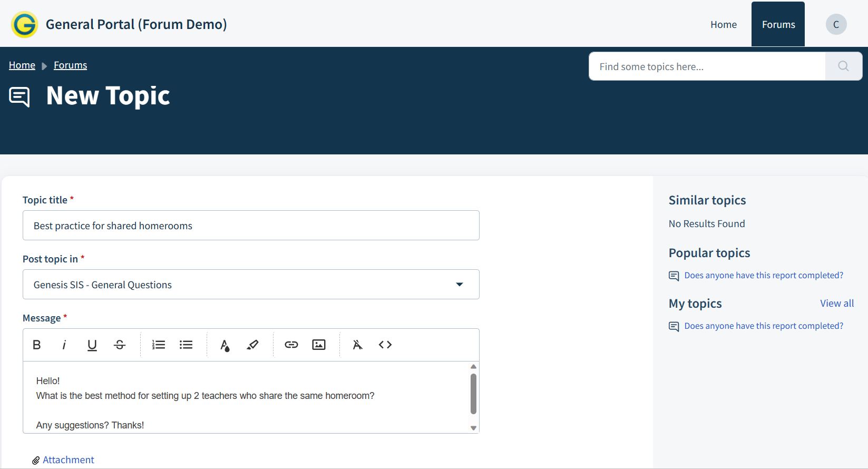Viewport: 868px width, 469px height.
Task: Insert an image into the message
Action: click(x=319, y=345)
